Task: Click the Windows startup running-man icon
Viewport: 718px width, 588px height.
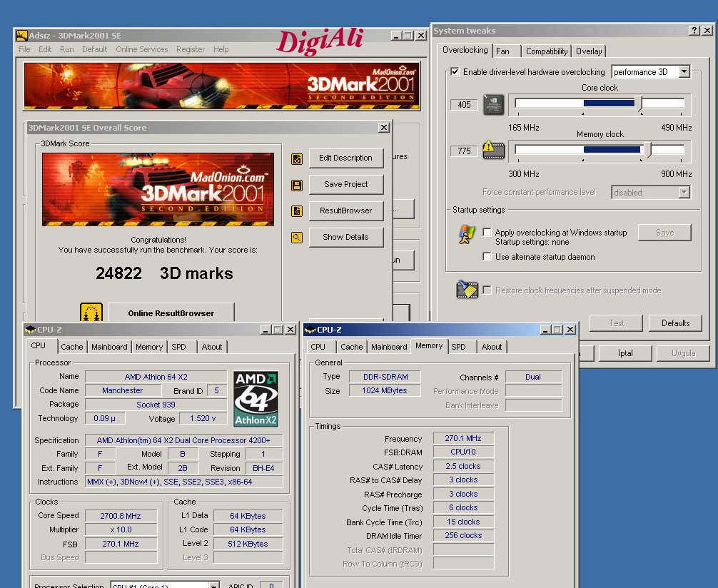Action: tap(467, 234)
